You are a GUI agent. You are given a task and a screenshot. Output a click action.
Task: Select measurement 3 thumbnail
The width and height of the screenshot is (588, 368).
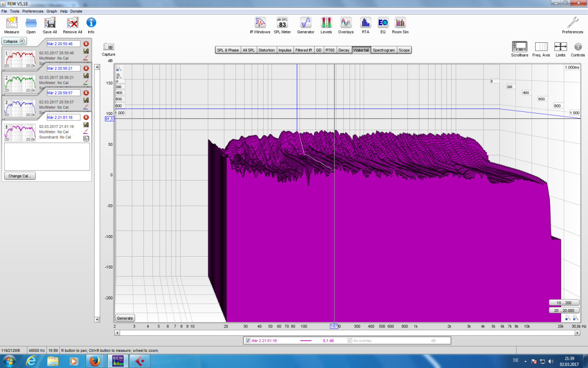tap(20, 109)
